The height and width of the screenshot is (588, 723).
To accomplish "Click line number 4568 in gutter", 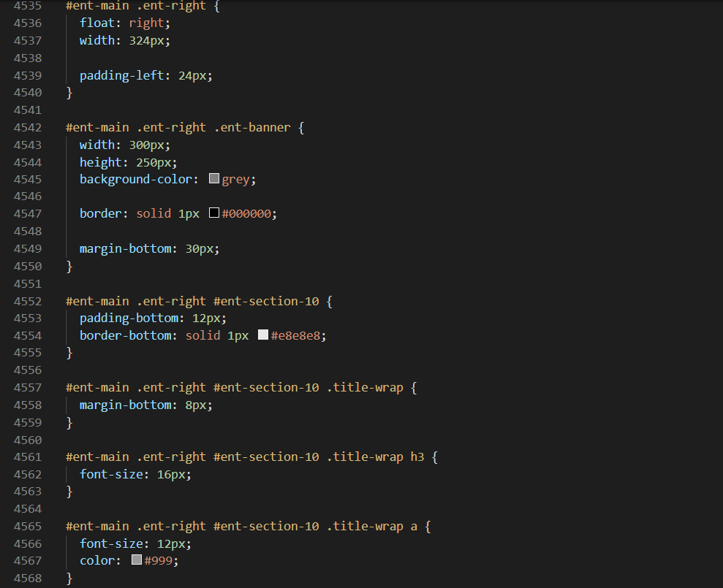I will tap(28, 579).
